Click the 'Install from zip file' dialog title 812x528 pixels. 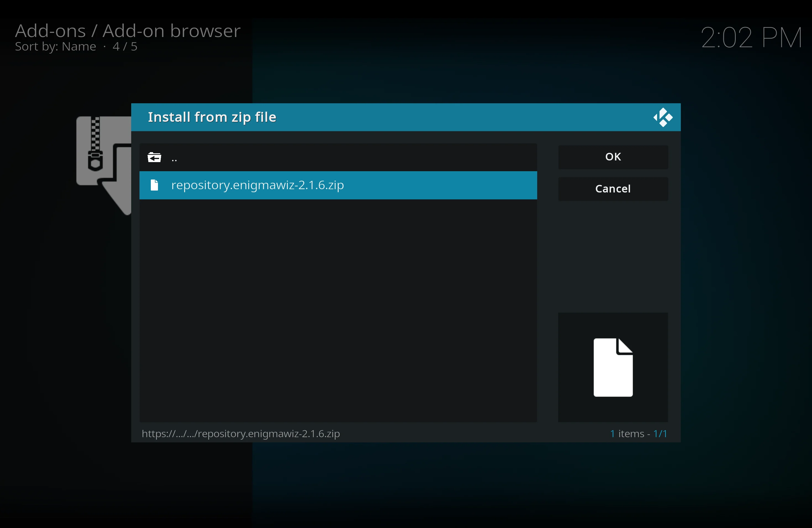[x=212, y=117]
